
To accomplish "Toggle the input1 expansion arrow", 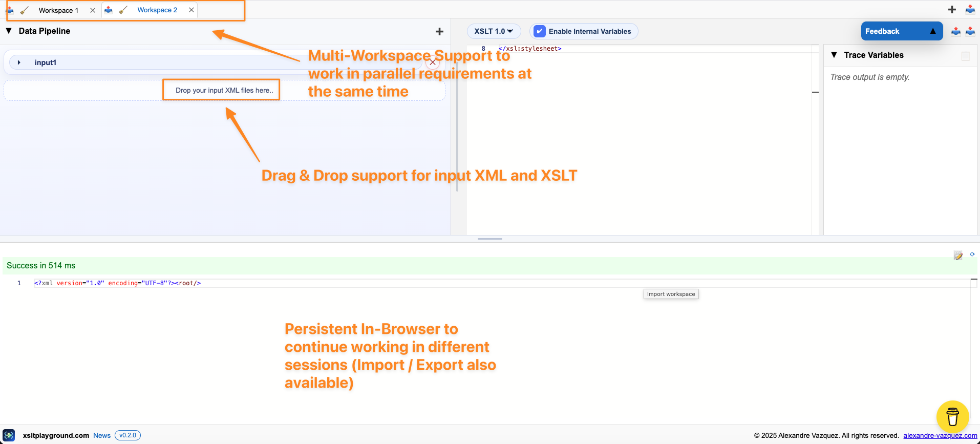I will (x=19, y=62).
